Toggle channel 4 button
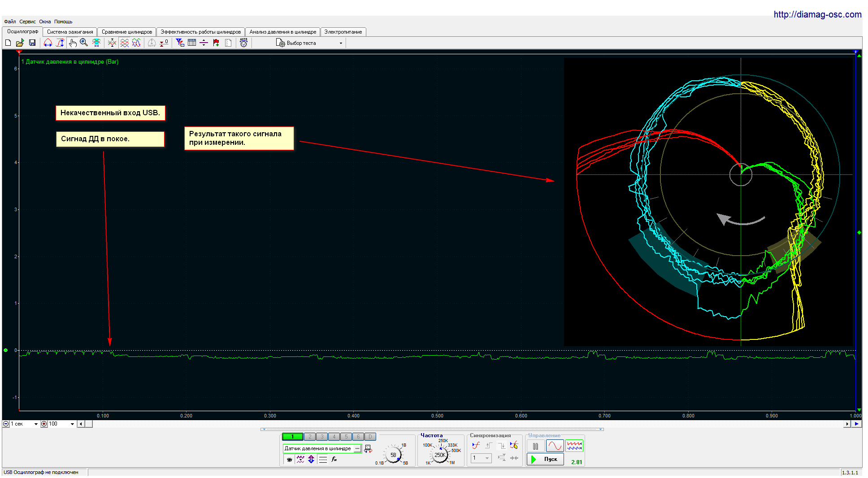The height and width of the screenshot is (478, 868). (334, 436)
